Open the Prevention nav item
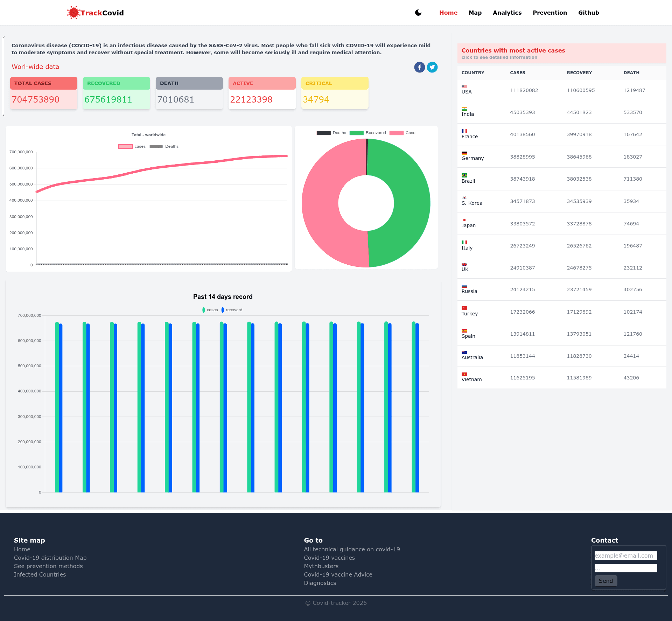The image size is (672, 621). tap(550, 13)
